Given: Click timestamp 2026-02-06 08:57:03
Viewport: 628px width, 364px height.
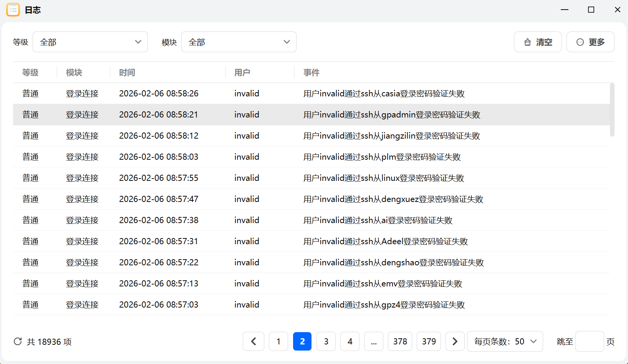Looking at the screenshot, I should (159, 304).
